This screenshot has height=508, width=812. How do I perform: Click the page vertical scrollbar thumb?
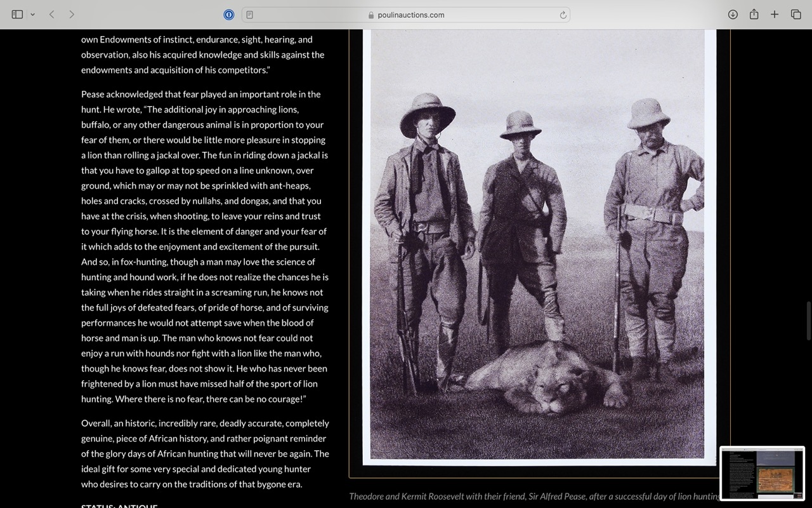808,321
